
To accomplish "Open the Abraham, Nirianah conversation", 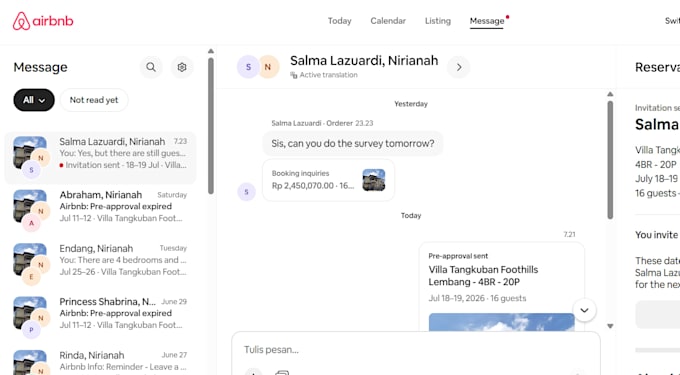I will point(100,211).
